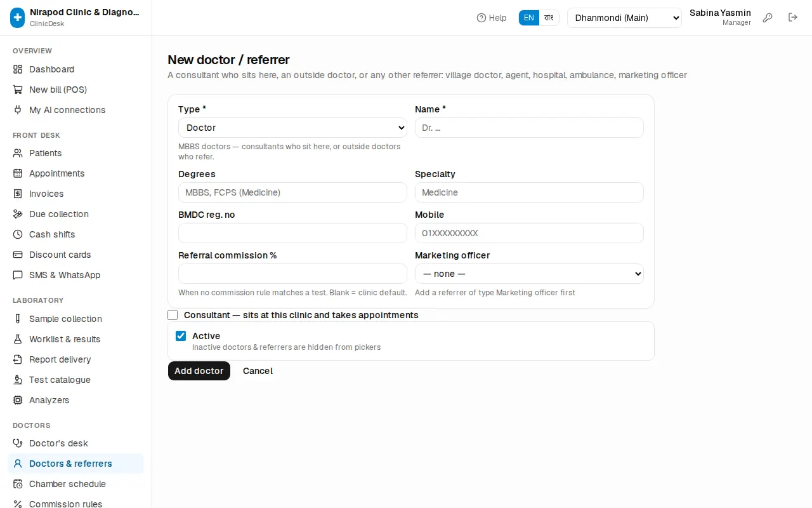Click the New bill cart icon
This screenshot has height=508, width=812.
point(18,90)
